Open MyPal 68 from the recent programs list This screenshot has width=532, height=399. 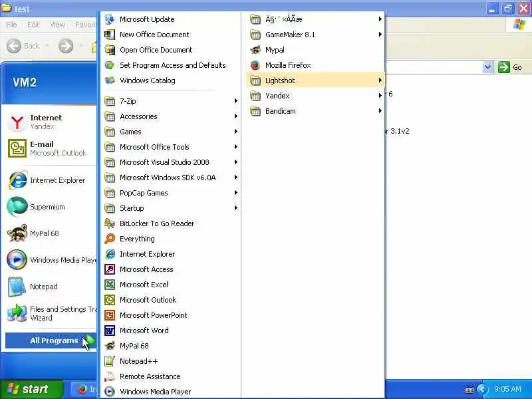pos(51,233)
